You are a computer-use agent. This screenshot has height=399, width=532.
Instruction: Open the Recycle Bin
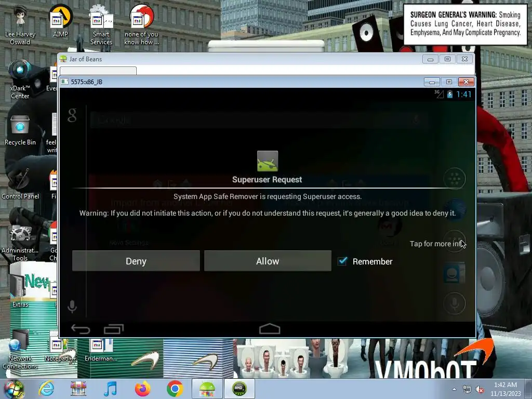tap(20, 130)
